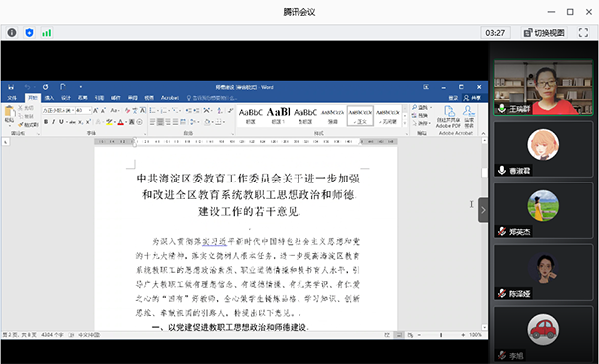Screen dimensions: 599x364
Task: Click the red car avatar participant
Action: pyautogui.click(x=543, y=330)
